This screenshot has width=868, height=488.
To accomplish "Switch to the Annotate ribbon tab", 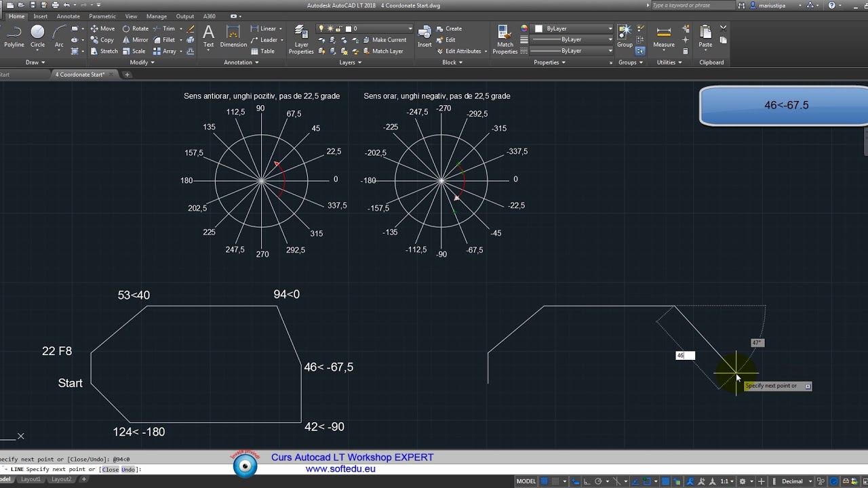I will tap(68, 16).
